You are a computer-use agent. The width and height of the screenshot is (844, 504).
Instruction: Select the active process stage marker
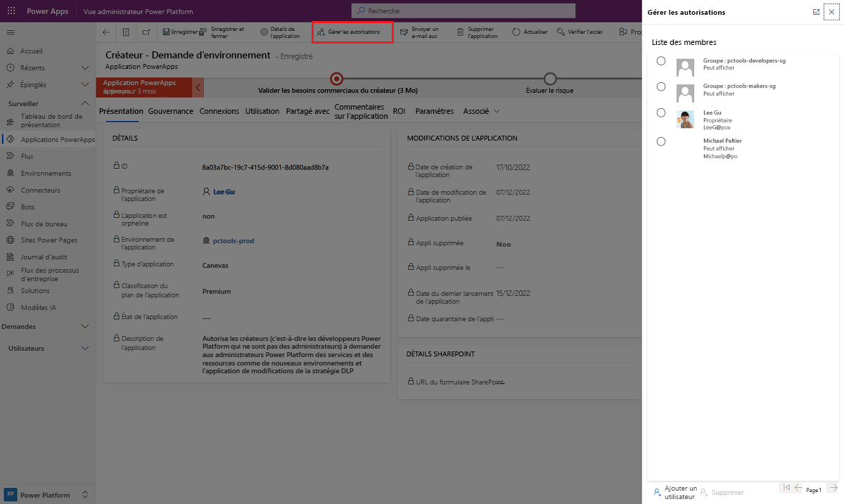pyautogui.click(x=336, y=78)
